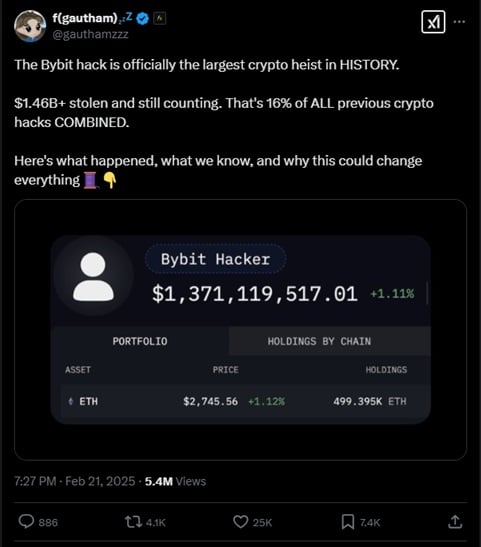Repost using the retweet arrows icon
The image size is (481, 547).
pos(133,522)
